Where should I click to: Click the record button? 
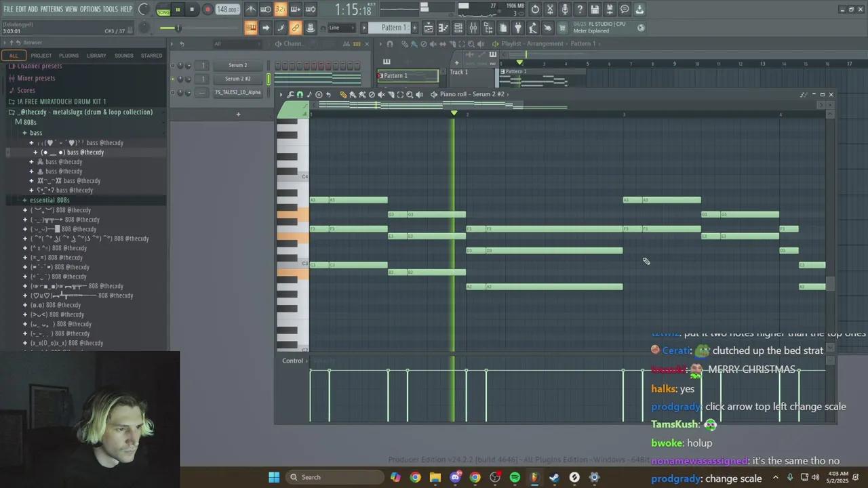[x=208, y=9]
